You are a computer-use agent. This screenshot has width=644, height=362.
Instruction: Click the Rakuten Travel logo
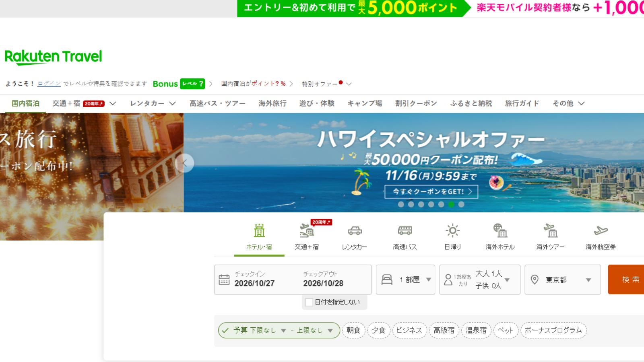(53, 57)
